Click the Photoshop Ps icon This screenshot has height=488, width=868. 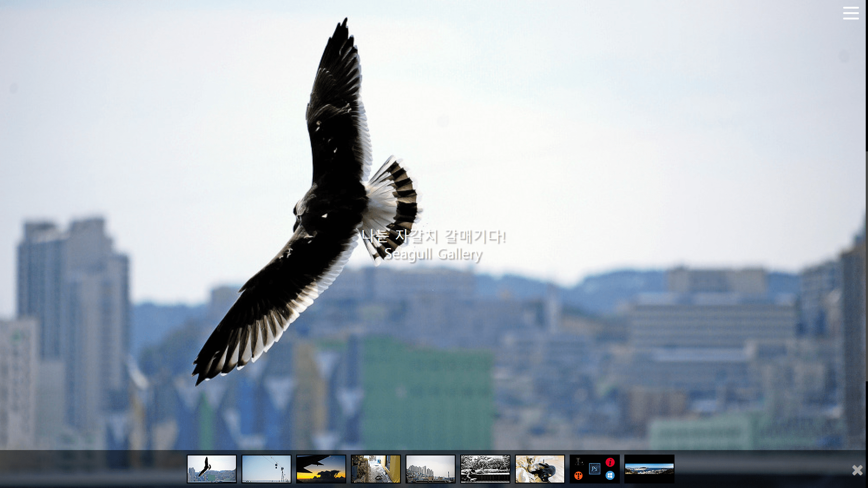click(594, 469)
